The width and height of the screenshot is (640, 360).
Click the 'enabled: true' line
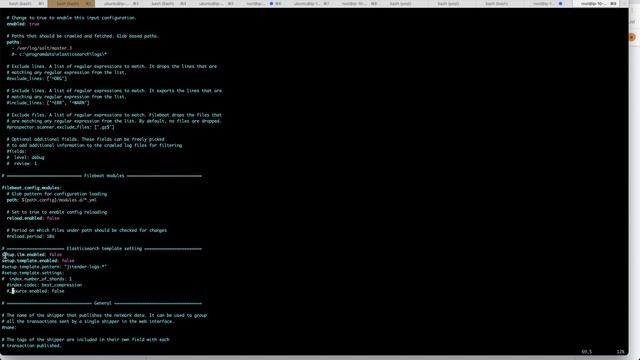(x=23, y=24)
